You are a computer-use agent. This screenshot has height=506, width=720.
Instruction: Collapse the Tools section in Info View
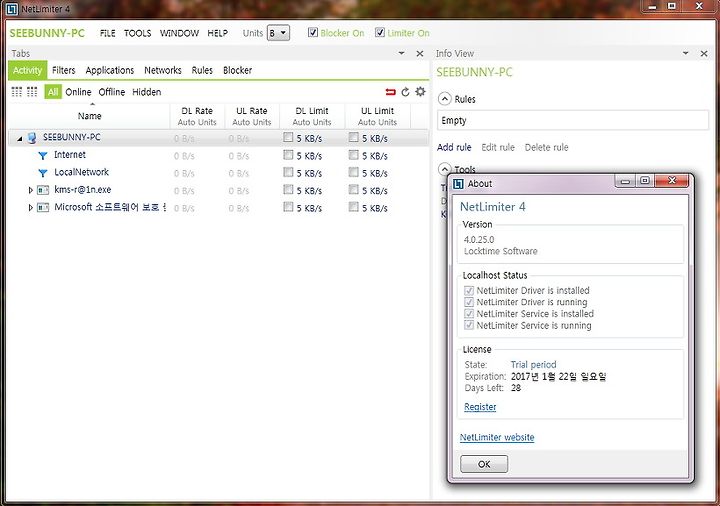click(x=444, y=169)
